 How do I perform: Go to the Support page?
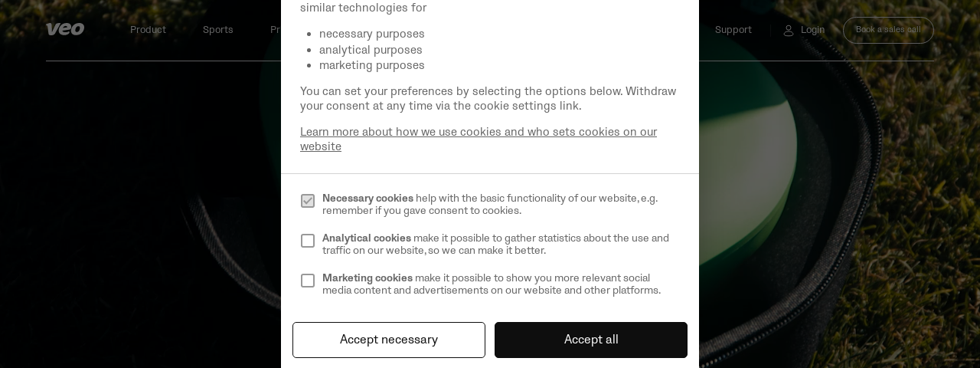click(x=733, y=30)
